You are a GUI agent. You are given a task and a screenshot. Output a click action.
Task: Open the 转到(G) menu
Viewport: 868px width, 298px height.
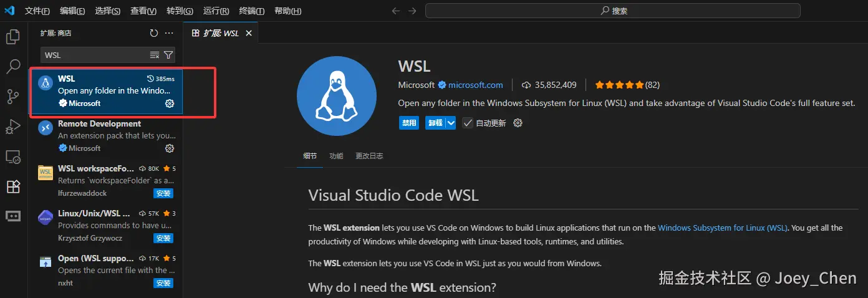click(x=180, y=11)
